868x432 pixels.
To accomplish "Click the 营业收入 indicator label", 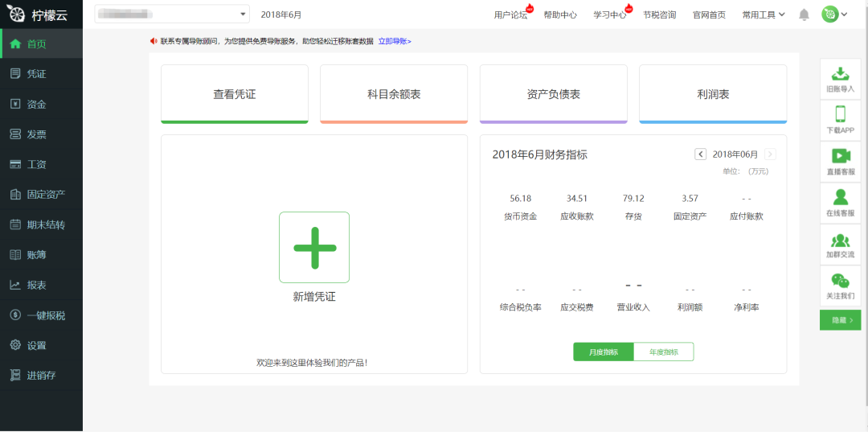I will (x=633, y=307).
